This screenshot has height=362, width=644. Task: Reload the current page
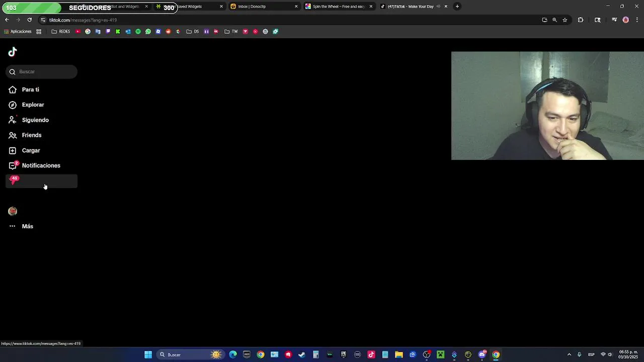pyautogui.click(x=30, y=20)
